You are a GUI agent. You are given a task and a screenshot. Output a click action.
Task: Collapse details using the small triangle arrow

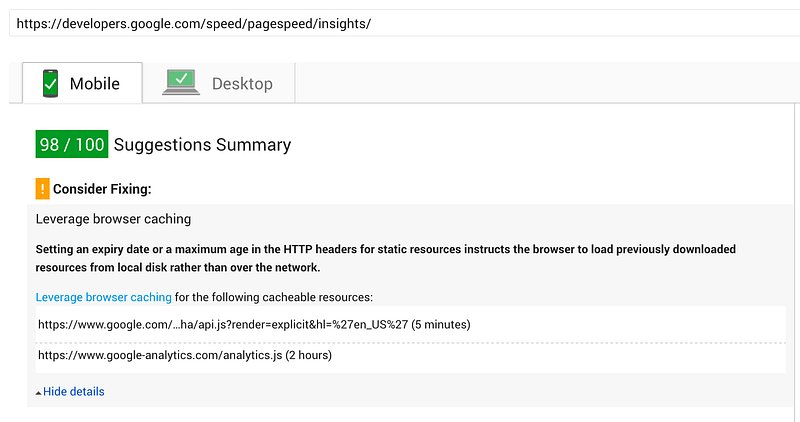coord(38,393)
